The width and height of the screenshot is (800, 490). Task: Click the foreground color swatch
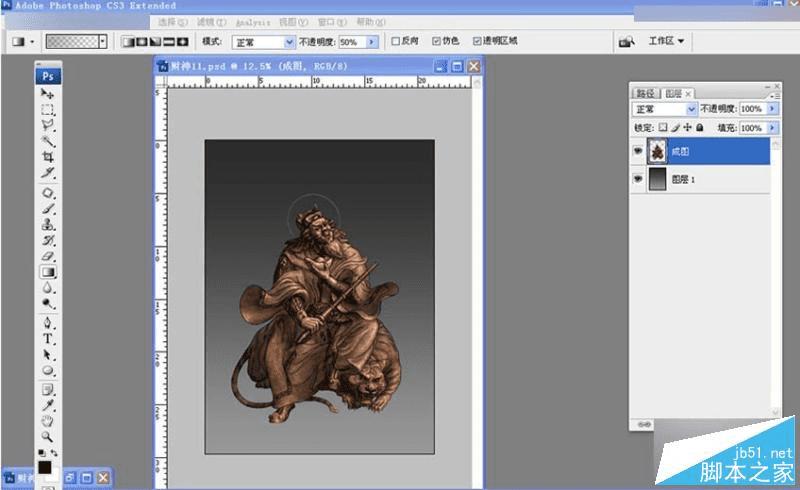click(44, 468)
